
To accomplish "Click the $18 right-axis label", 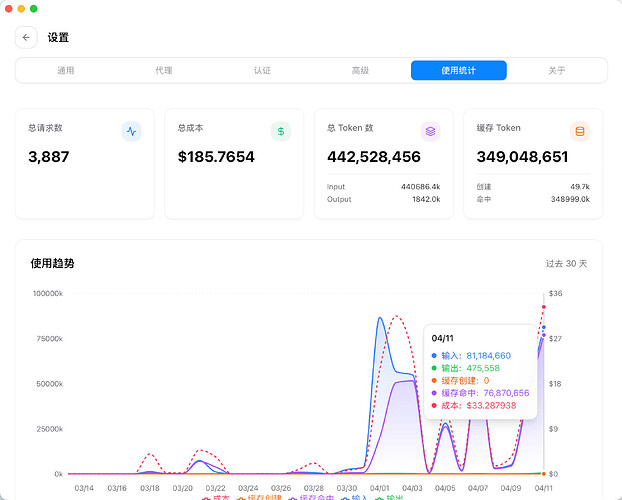I will [x=555, y=384].
